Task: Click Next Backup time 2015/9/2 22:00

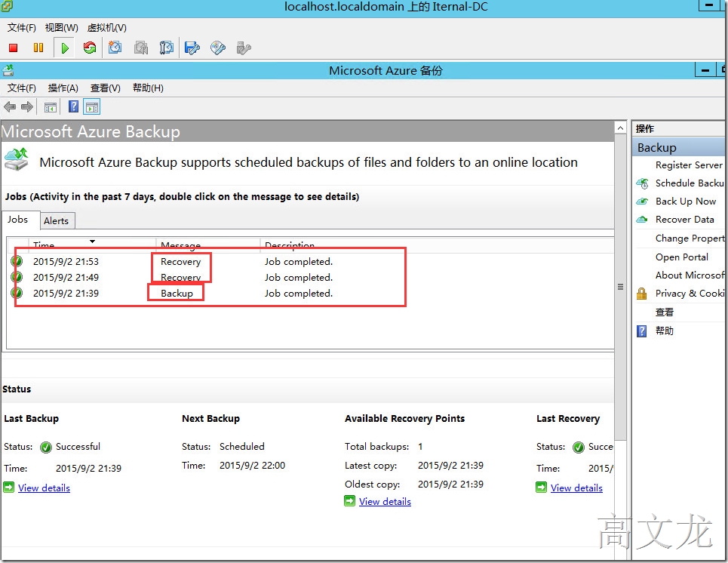Action: tap(252, 466)
